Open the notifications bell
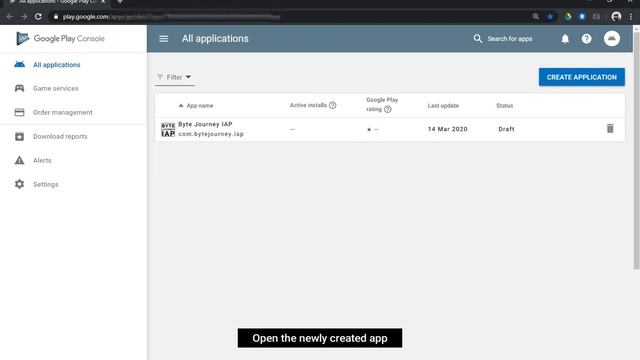Viewport: 640px width, 360px height. 565,39
